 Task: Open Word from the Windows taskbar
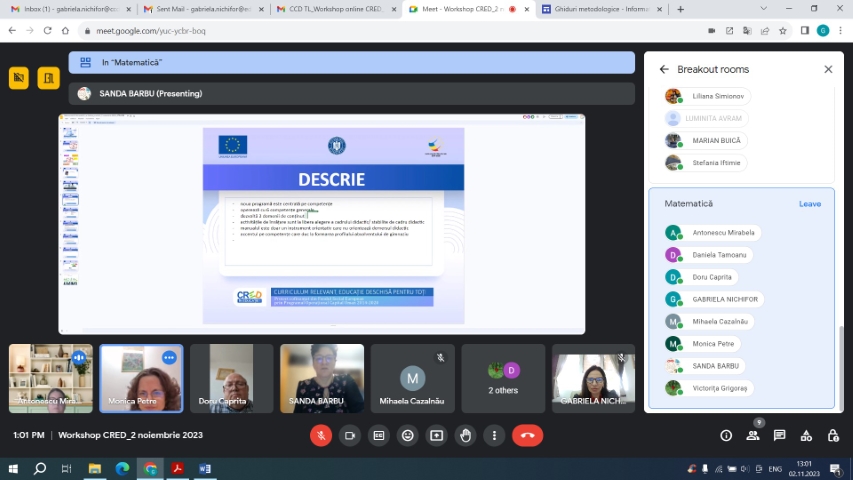point(205,468)
